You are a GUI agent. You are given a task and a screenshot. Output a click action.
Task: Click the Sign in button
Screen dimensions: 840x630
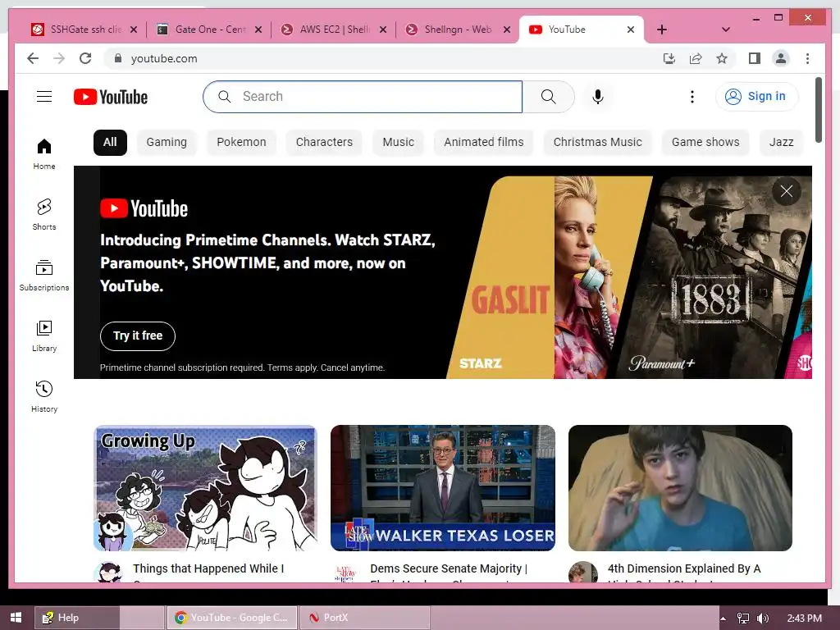(x=756, y=97)
